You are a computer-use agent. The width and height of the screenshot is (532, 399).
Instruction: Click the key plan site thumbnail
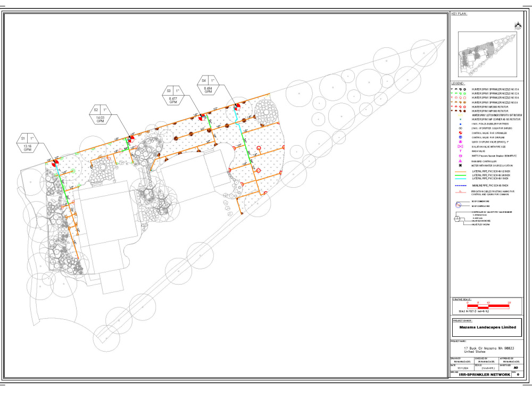point(487,54)
